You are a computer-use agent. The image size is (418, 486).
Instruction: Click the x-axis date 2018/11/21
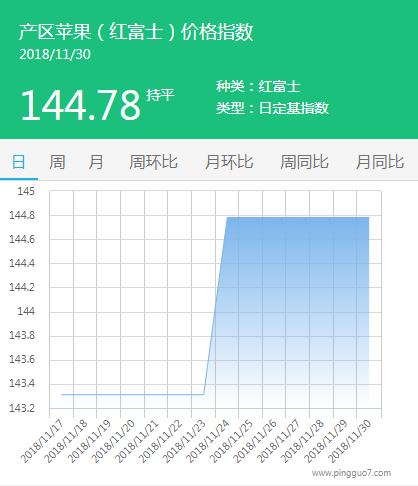(x=137, y=441)
